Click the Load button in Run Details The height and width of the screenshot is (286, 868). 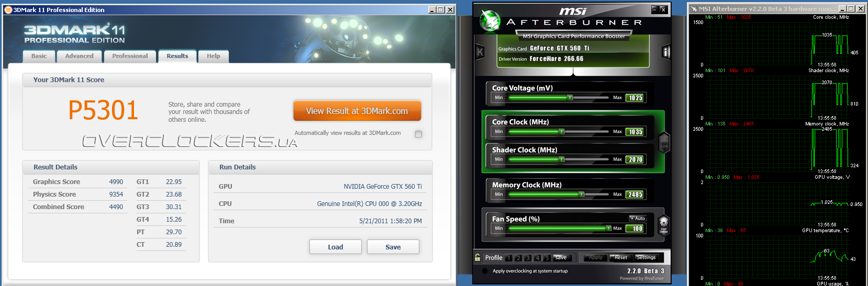click(336, 247)
